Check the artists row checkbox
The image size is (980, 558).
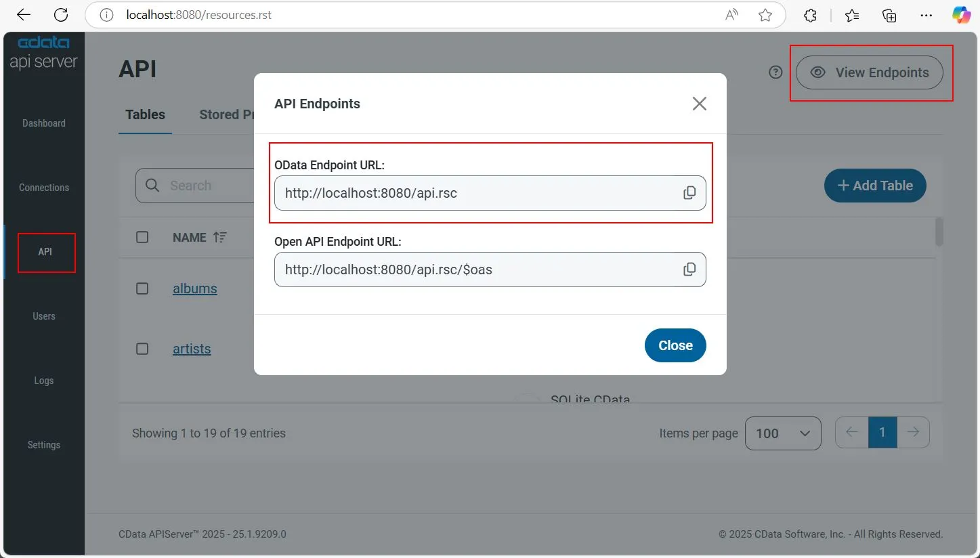point(142,348)
